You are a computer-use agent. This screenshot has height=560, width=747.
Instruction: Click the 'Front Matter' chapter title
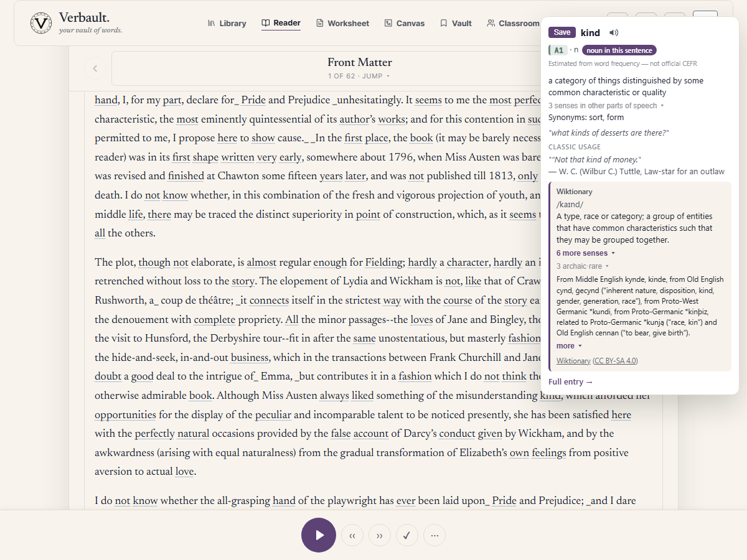[360, 62]
